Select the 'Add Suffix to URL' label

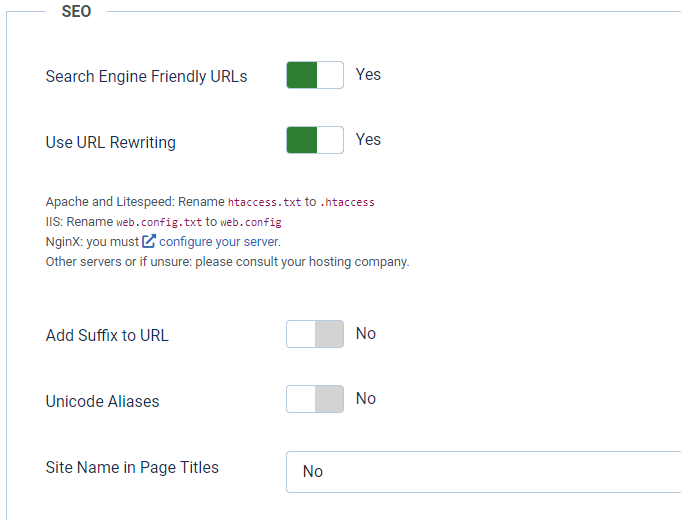click(107, 336)
